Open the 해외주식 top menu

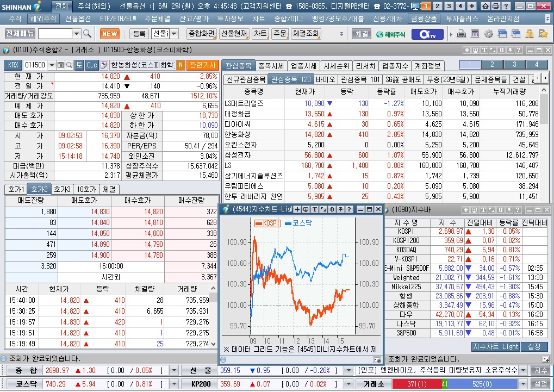tap(43, 18)
